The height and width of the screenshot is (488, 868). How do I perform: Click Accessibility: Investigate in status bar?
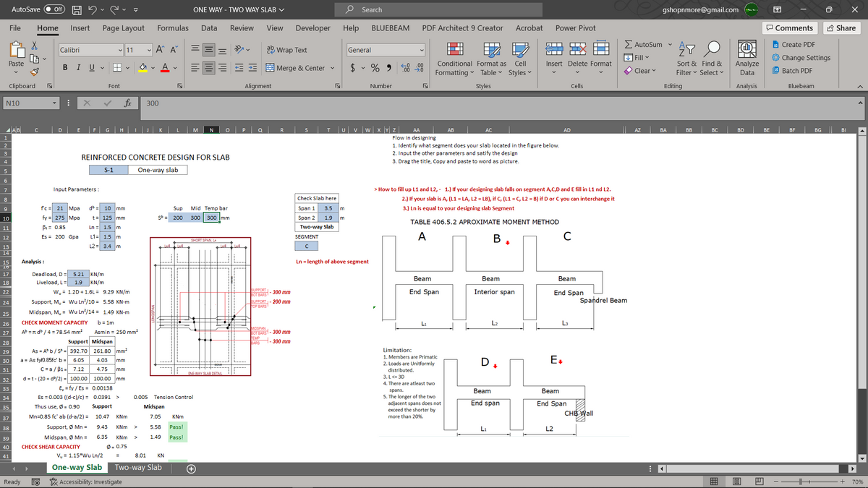click(x=85, y=481)
